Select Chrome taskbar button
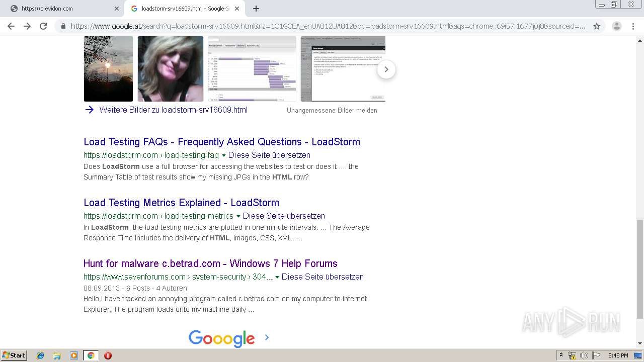Screen dimensions: 644x362 point(91,355)
